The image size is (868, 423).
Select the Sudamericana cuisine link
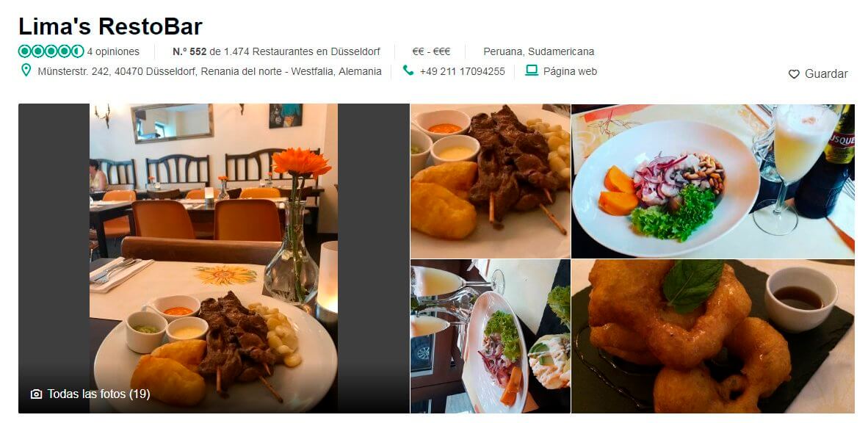coord(561,51)
